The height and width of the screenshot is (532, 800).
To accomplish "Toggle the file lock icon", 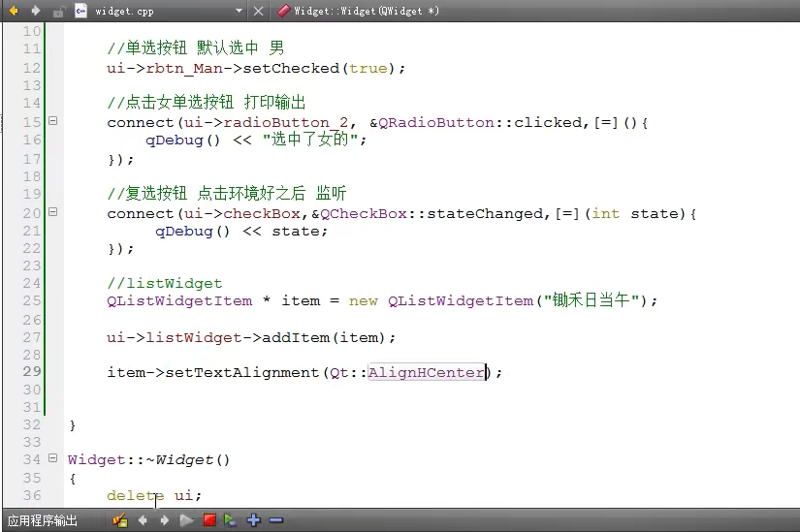I will [x=59, y=12].
